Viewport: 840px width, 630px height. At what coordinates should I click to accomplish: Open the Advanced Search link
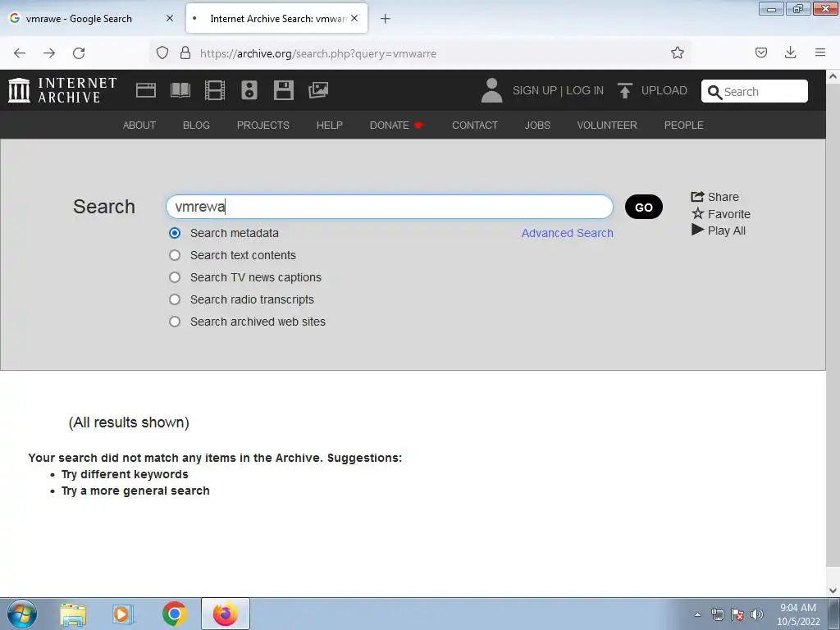[x=568, y=233]
